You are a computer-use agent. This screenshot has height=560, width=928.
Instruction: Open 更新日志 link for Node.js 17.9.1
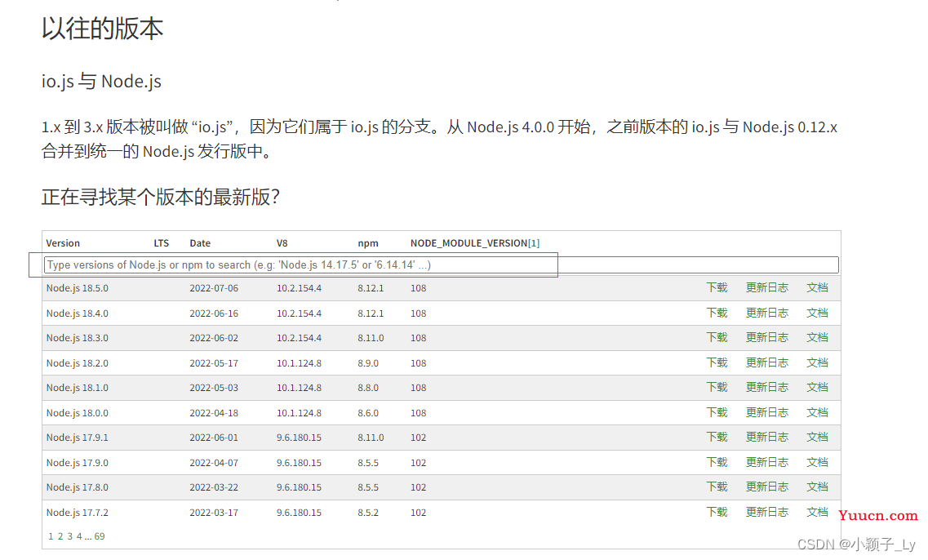pyautogui.click(x=767, y=437)
